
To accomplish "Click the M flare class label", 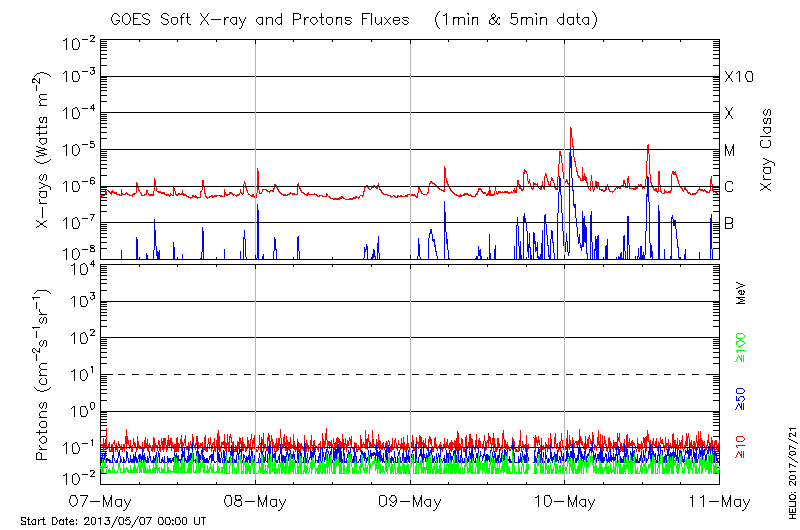I will coord(730,151).
